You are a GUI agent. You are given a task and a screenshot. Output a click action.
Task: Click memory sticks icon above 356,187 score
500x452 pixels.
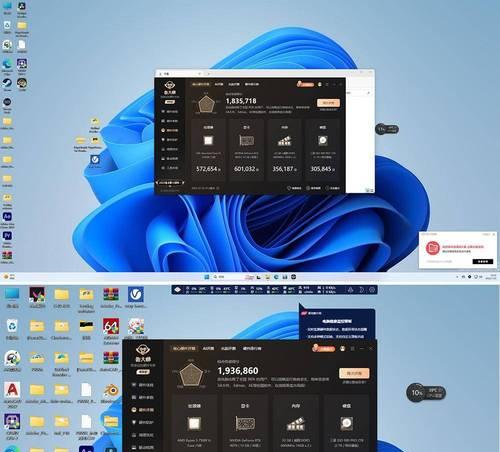point(284,140)
